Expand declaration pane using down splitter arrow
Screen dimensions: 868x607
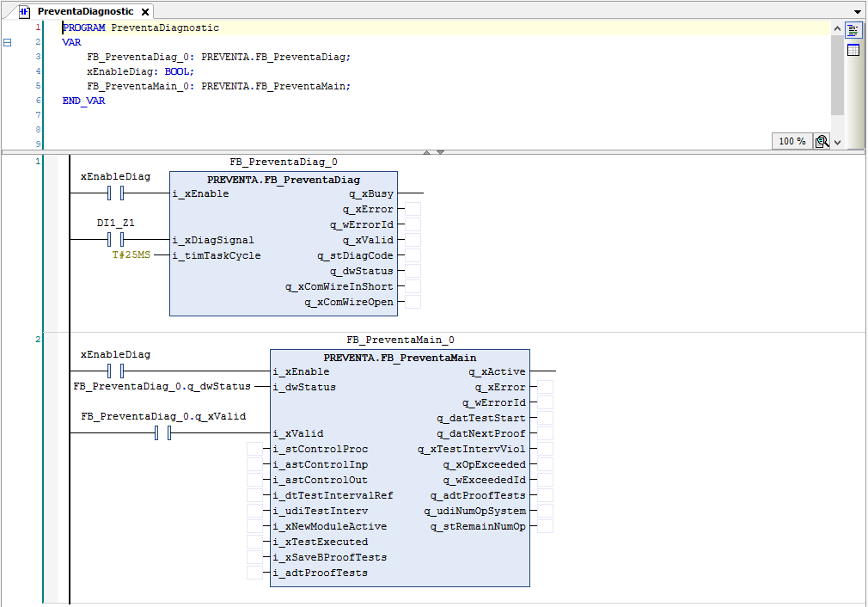(x=441, y=152)
